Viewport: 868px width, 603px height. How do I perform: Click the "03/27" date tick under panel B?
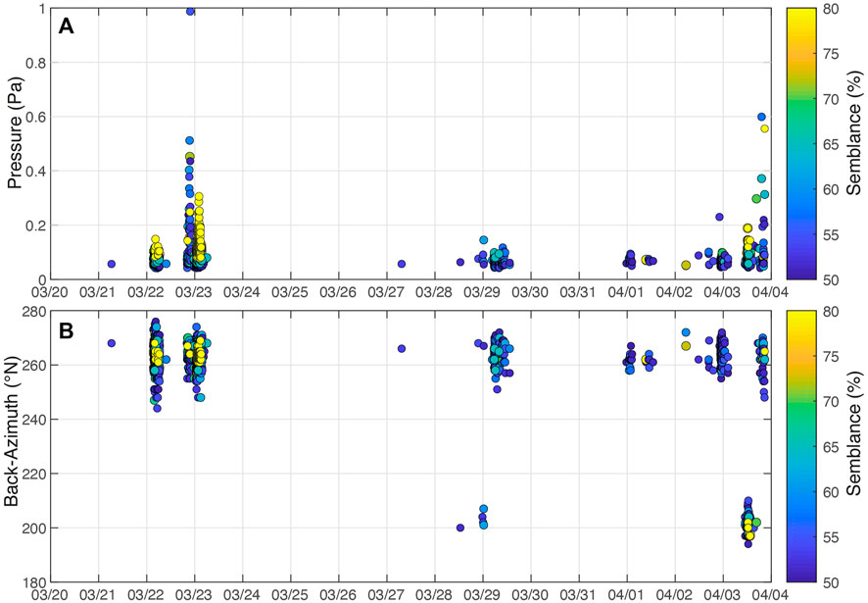tap(386, 595)
